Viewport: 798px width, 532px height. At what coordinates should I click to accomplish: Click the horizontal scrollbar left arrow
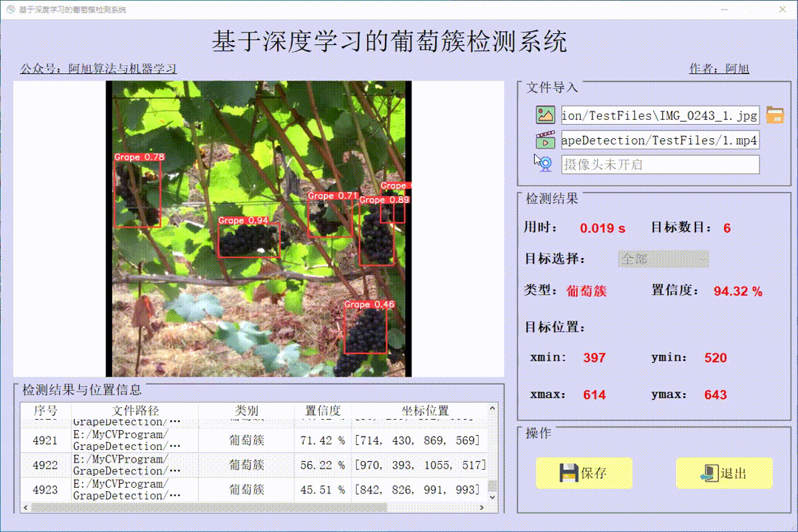[26, 508]
